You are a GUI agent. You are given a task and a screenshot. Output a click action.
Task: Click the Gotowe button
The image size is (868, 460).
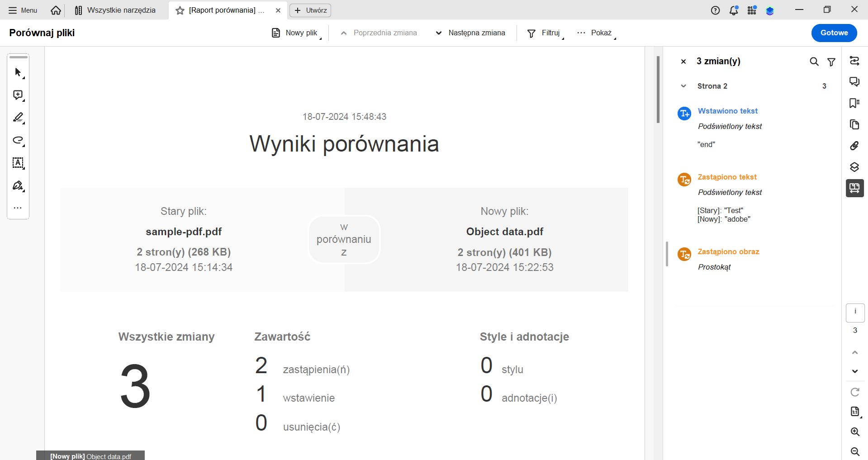tap(834, 33)
